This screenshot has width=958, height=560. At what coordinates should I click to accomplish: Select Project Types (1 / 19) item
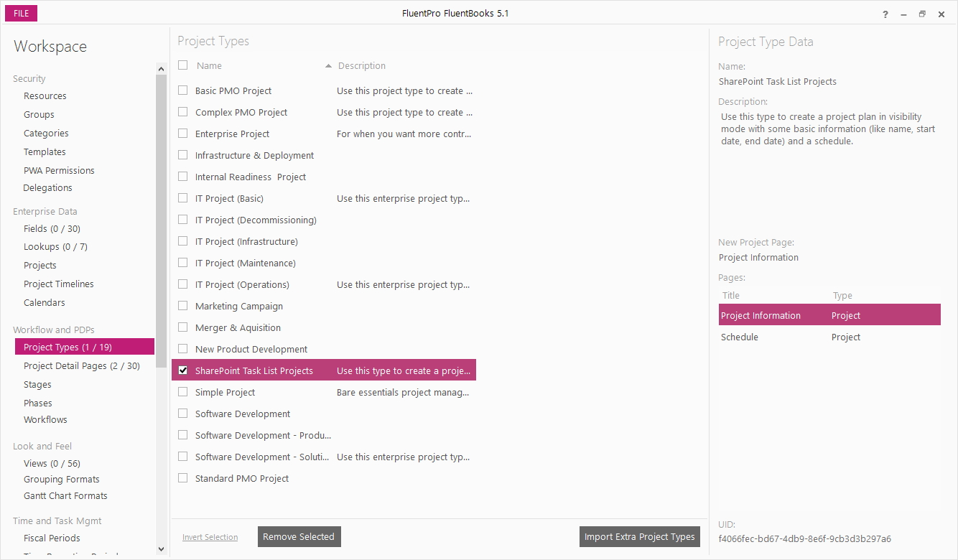85,347
